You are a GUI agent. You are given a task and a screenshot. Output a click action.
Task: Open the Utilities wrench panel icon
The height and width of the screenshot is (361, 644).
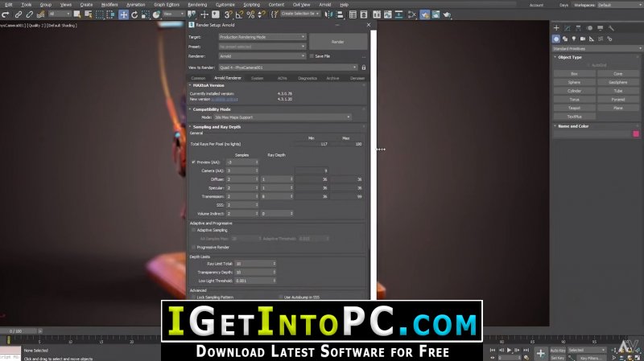click(x=611, y=28)
